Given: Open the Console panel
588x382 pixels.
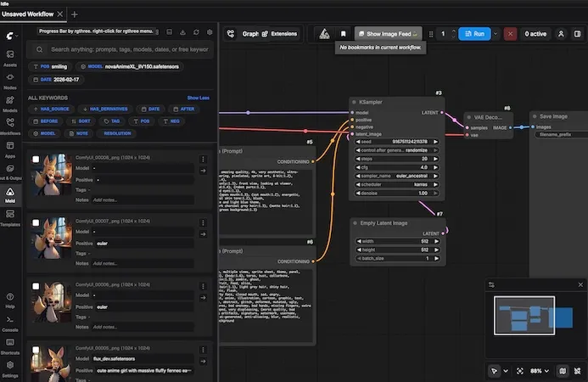Looking at the screenshot, I should (10, 323).
